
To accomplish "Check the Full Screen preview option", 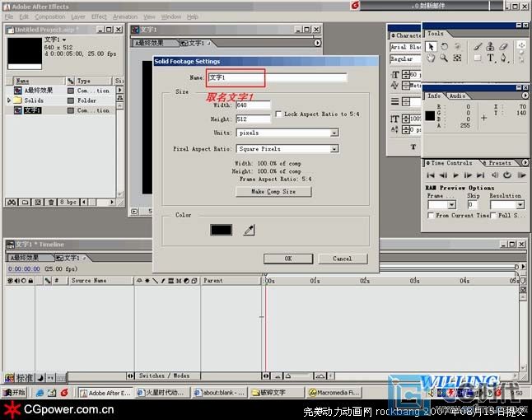I will [493, 216].
